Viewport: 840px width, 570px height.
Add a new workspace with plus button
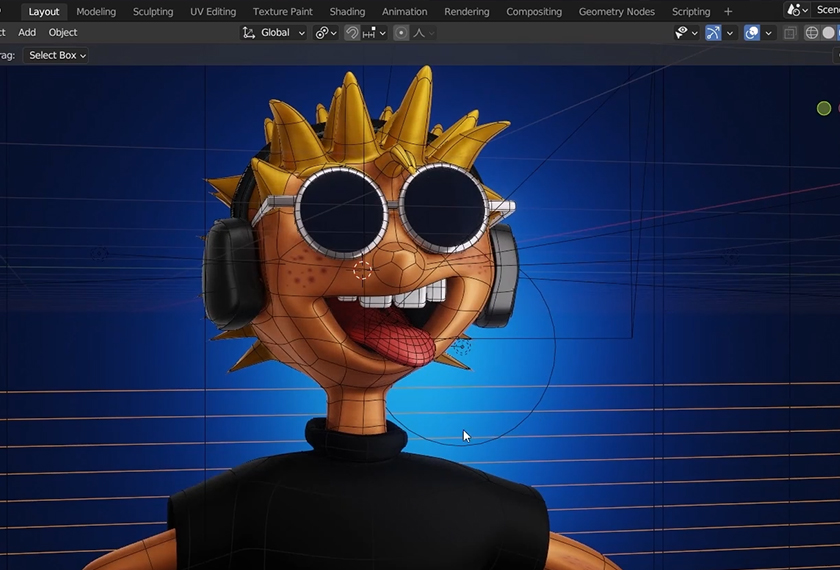728,12
